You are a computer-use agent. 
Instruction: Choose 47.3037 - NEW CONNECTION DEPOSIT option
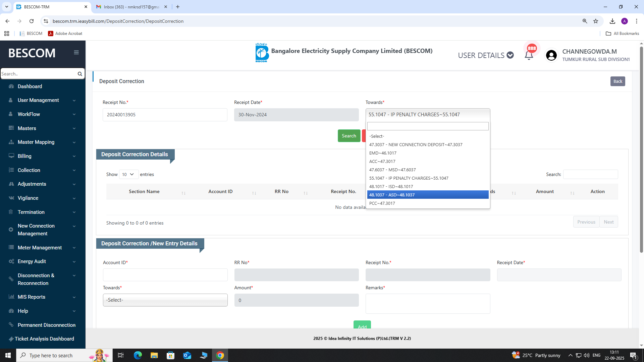pyautogui.click(x=416, y=144)
